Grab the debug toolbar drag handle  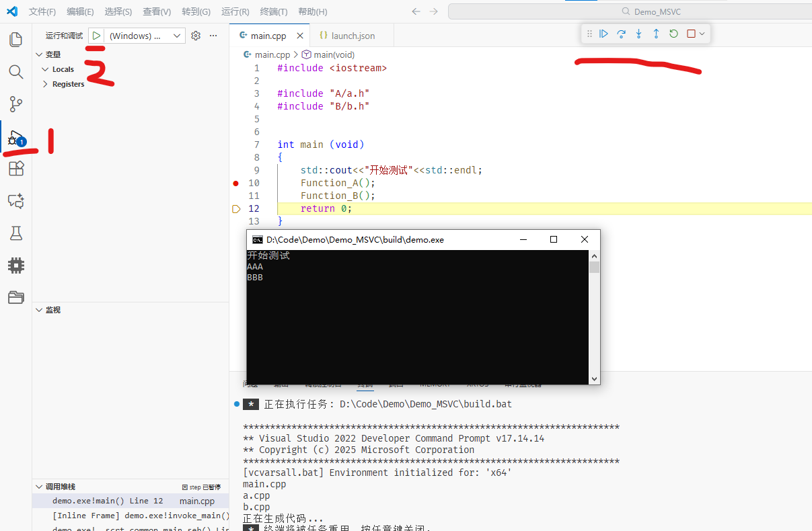589,34
